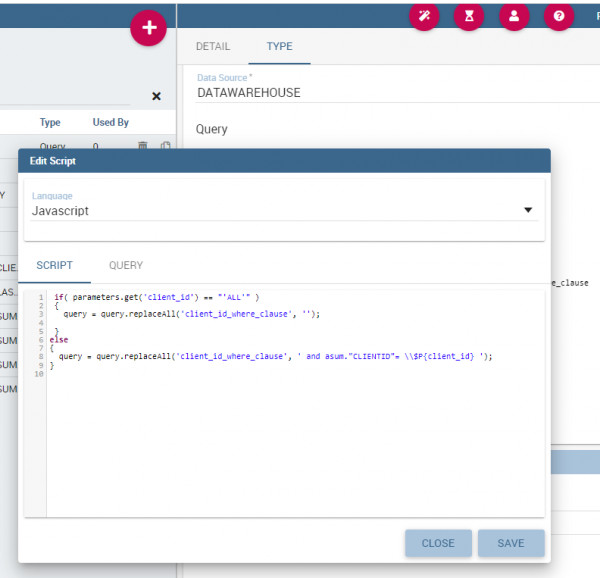Screen dimensions: 600x578
Task: Click the hourglass icon in header
Action: click(469, 16)
